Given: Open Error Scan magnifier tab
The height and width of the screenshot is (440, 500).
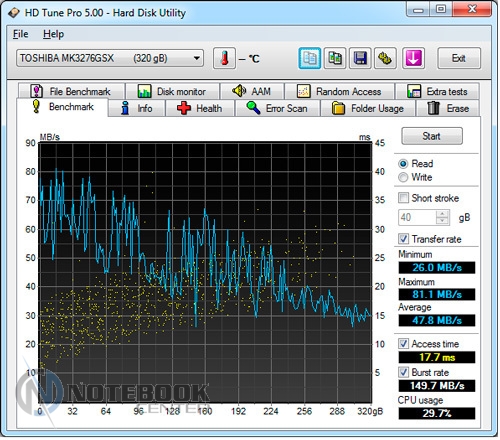Looking at the screenshot, I should (x=277, y=108).
